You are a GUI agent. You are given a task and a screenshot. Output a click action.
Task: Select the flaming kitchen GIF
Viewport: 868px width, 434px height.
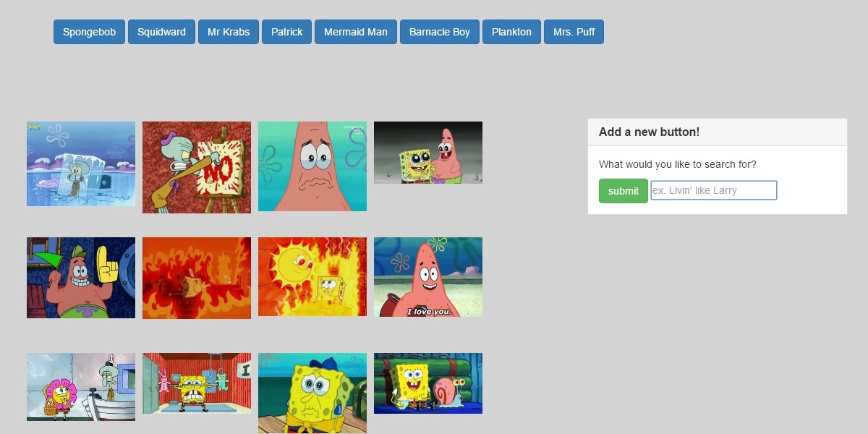pos(196,277)
